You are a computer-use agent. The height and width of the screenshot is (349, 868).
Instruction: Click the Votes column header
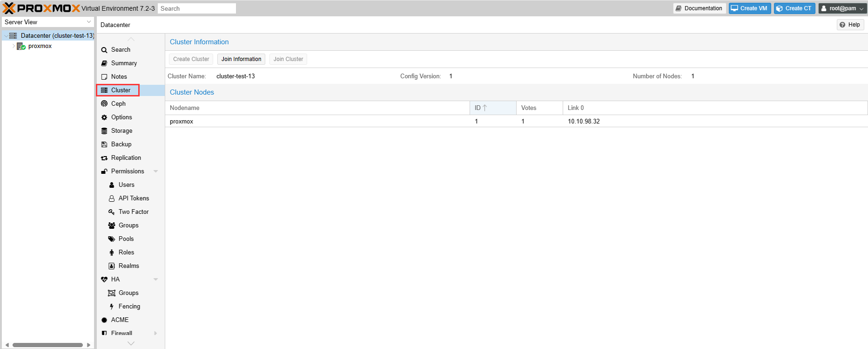(539, 108)
